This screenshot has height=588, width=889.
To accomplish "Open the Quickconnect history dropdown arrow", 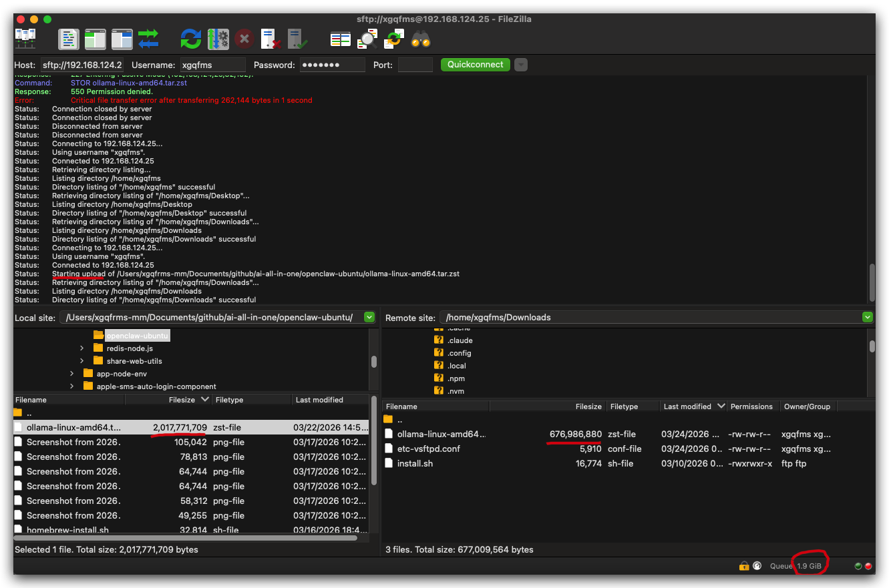I will coord(521,65).
